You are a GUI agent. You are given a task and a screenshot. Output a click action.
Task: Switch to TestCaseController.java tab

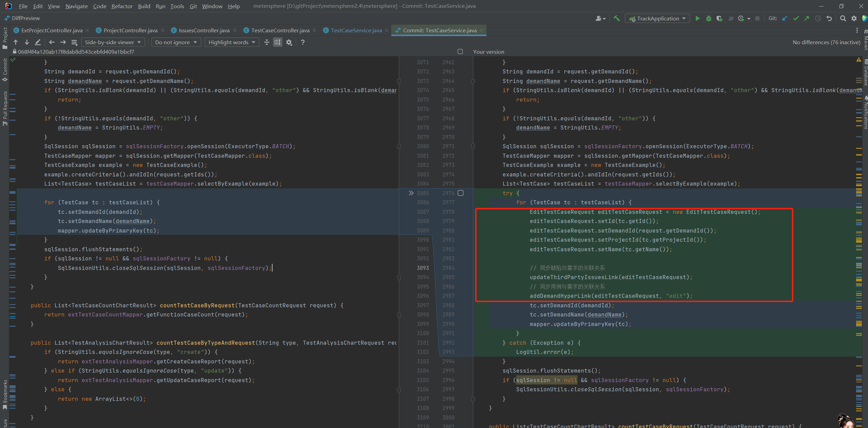(280, 30)
